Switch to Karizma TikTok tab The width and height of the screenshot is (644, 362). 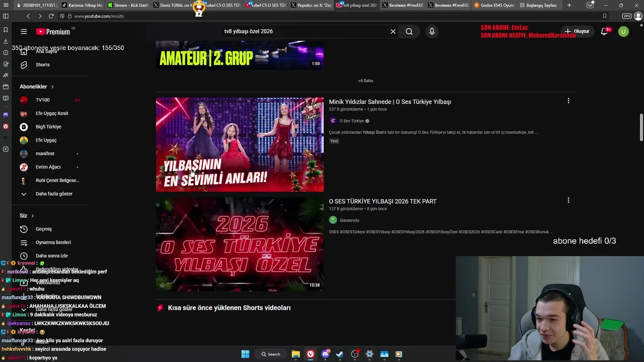pyautogui.click(x=82, y=5)
